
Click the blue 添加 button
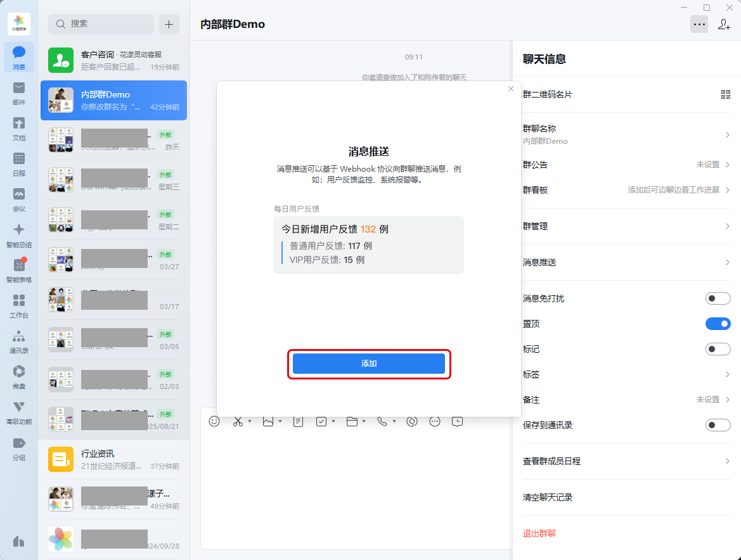[369, 364]
